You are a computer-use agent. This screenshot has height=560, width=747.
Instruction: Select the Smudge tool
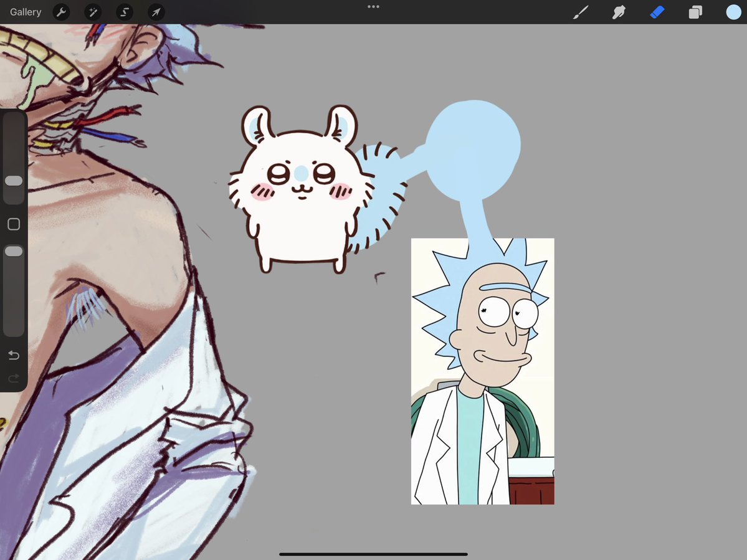(x=619, y=12)
